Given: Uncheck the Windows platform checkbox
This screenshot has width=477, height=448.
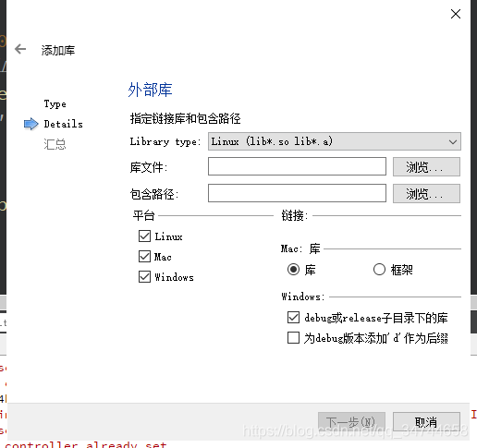Looking at the screenshot, I should tap(144, 277).
